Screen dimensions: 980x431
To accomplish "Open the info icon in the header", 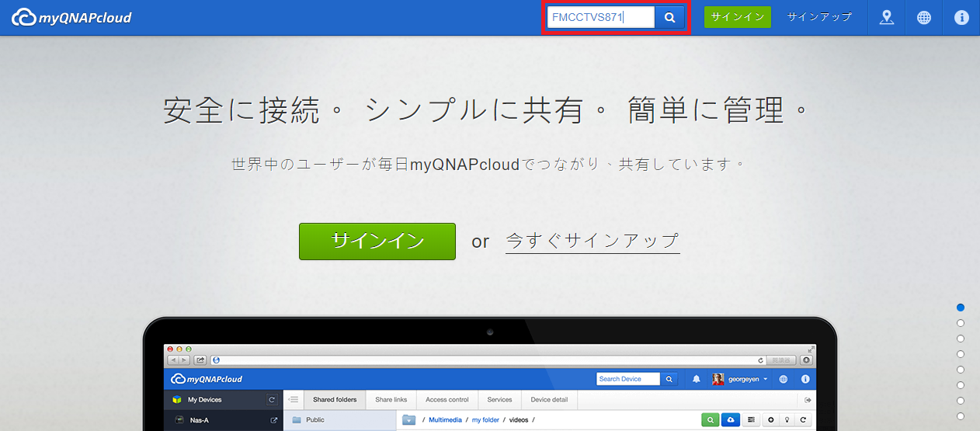I will [x=961, y=17].
